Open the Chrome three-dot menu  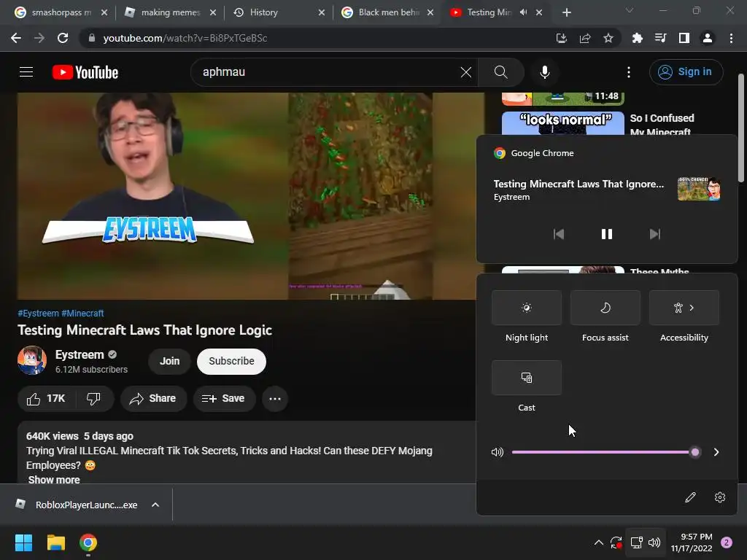[x=731, y=38]
